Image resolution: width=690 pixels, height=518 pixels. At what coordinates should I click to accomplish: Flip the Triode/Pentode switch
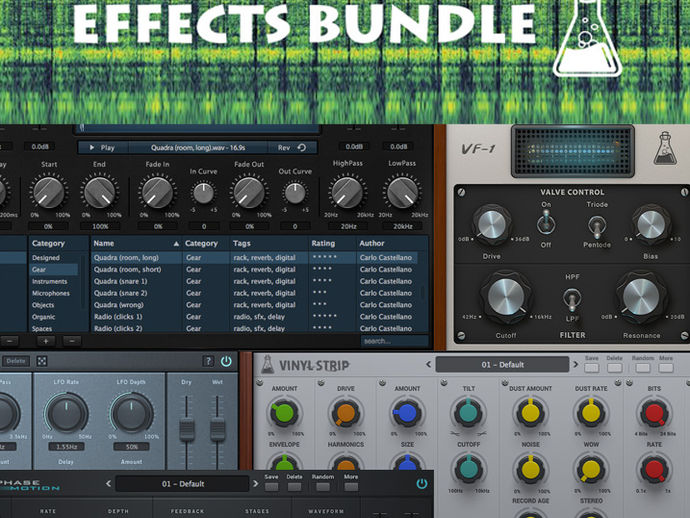[596, 225]
